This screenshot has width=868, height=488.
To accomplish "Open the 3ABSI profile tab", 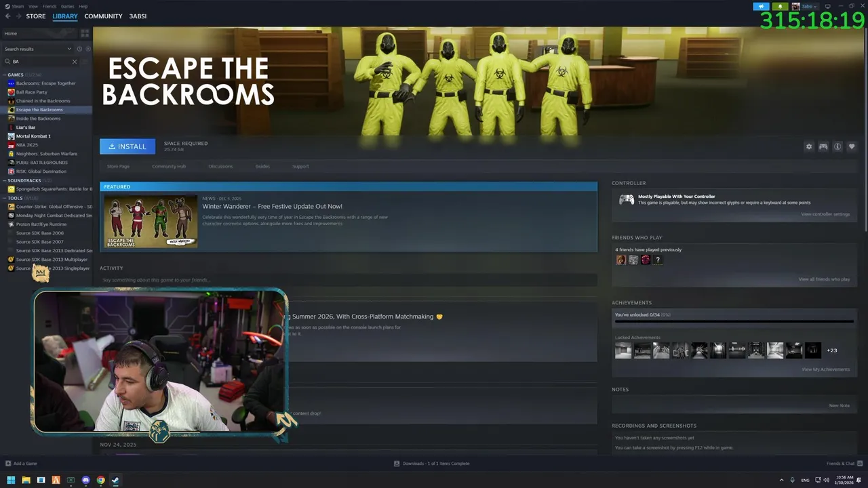I will 138,16.
